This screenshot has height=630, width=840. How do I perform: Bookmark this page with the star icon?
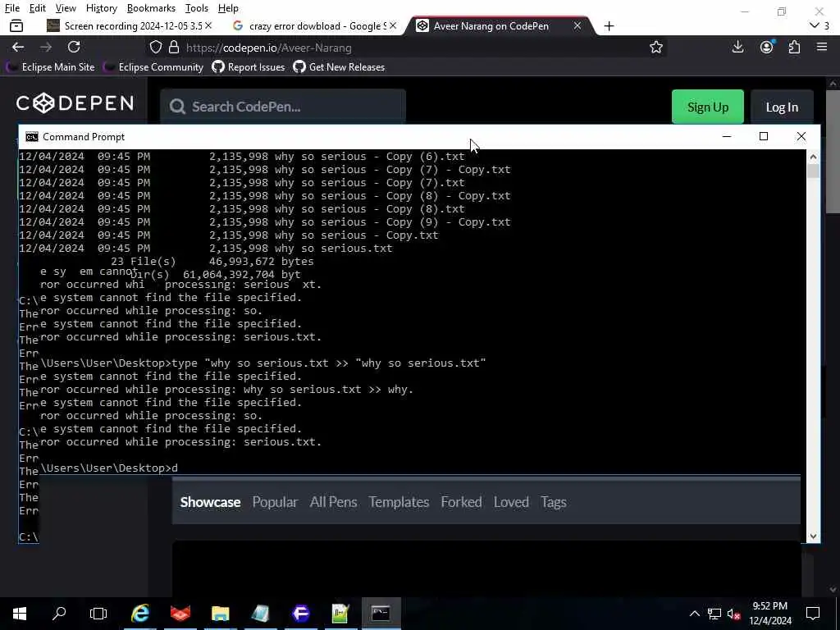(x=655, y=47)
